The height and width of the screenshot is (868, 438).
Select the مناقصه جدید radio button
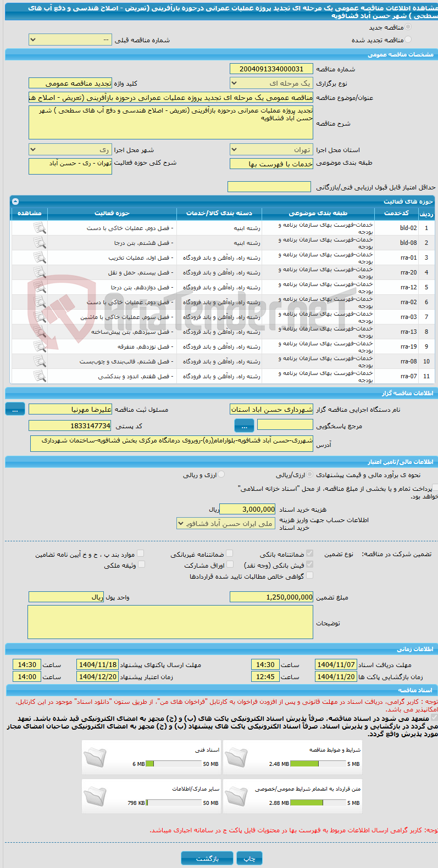pos(408,27)
